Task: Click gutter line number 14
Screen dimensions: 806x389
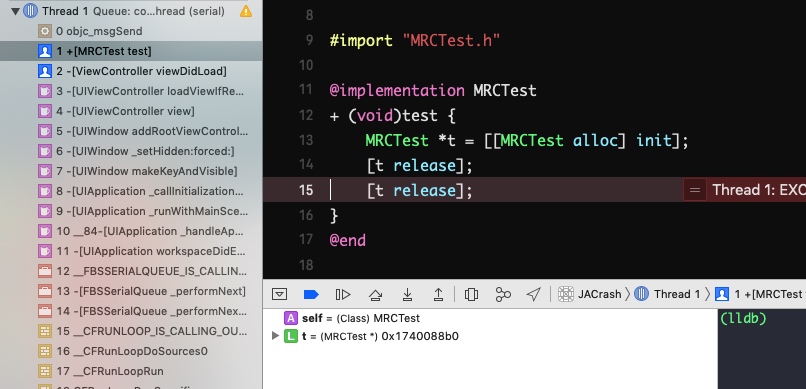Action: click(x=306, y=165)
